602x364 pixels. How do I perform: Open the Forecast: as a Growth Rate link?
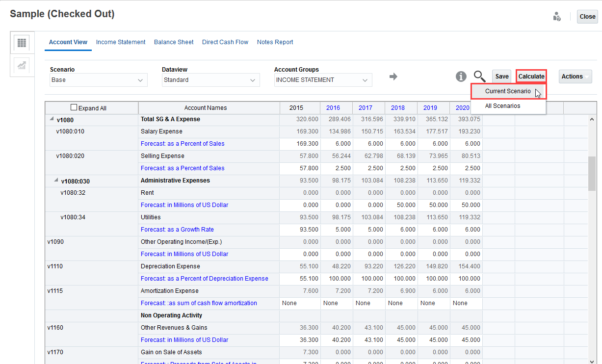tap(177, 229)
